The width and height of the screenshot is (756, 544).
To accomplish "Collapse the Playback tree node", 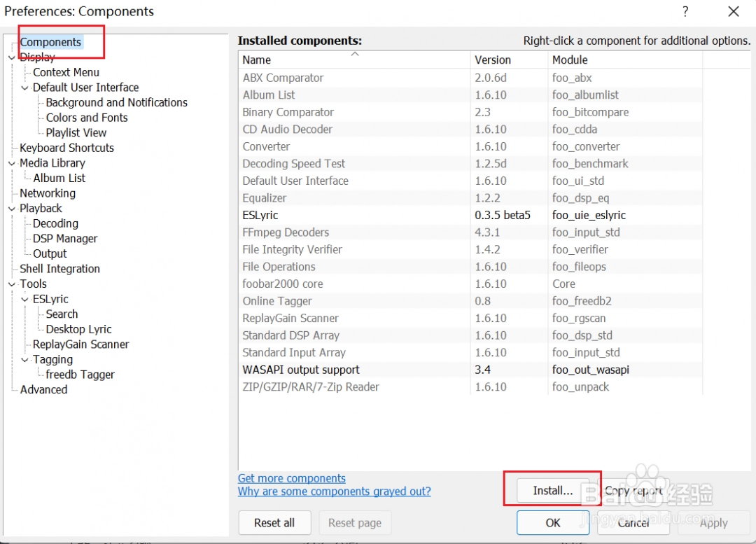I will 11,209.
